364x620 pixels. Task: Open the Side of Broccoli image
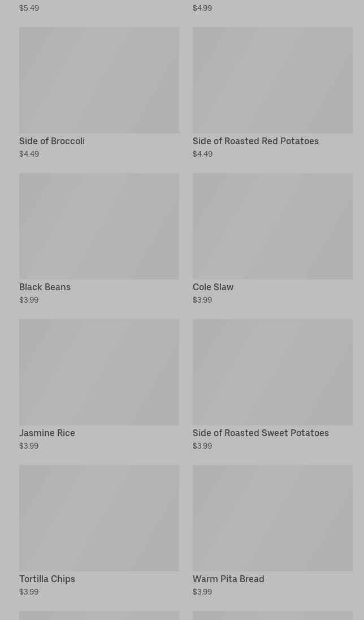(x=99, y=80)
